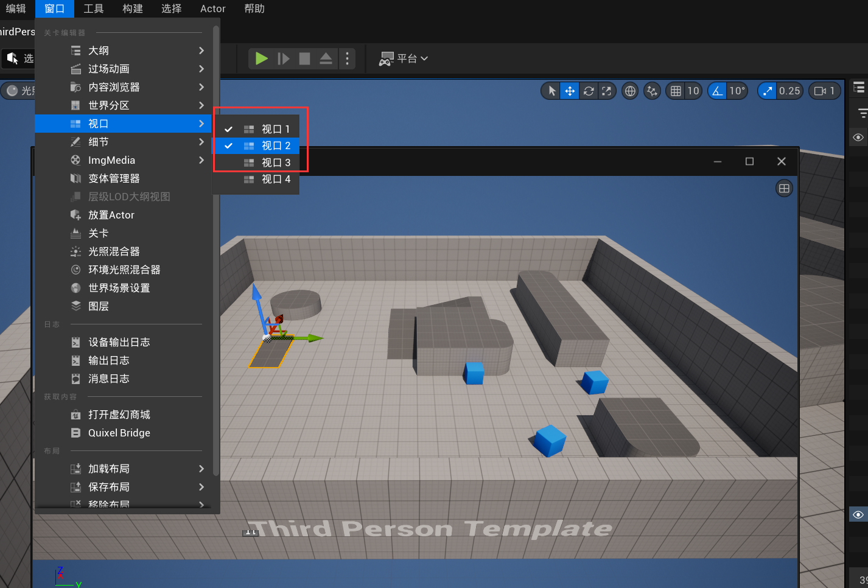
Task: Choose the select objects cursor tool
Action: pos(551,91)
